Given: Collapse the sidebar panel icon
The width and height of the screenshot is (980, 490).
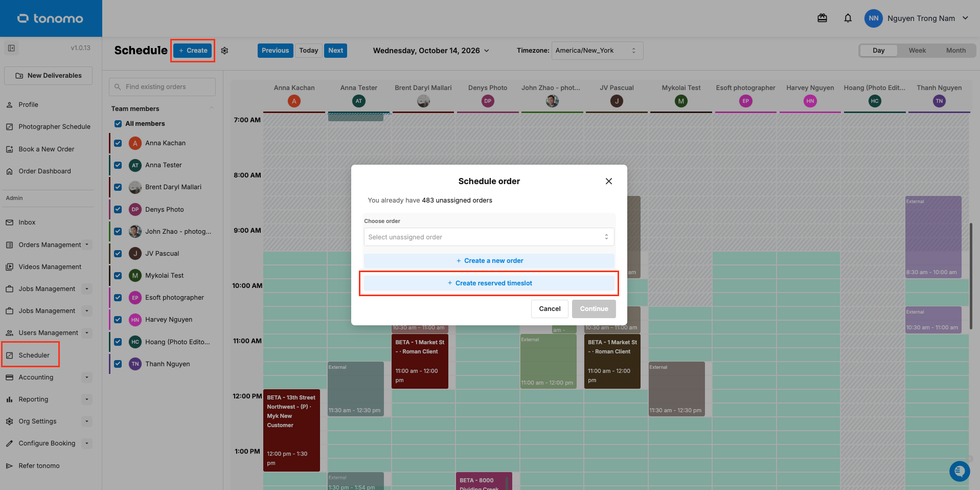Looking at the screenshot, I should pos(11,48).
